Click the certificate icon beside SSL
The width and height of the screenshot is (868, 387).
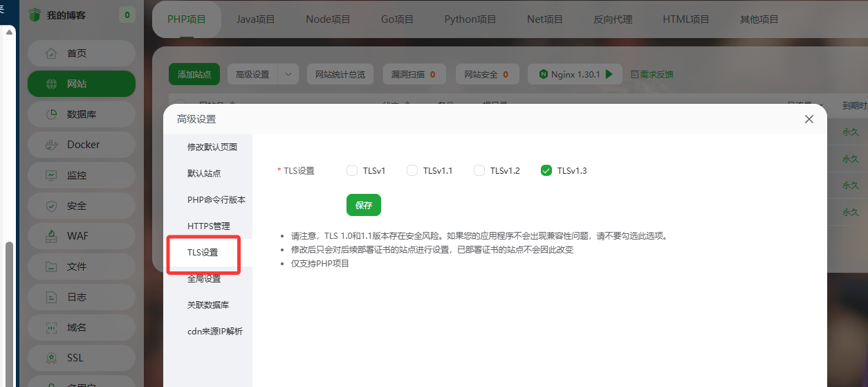tap(51, 358)
